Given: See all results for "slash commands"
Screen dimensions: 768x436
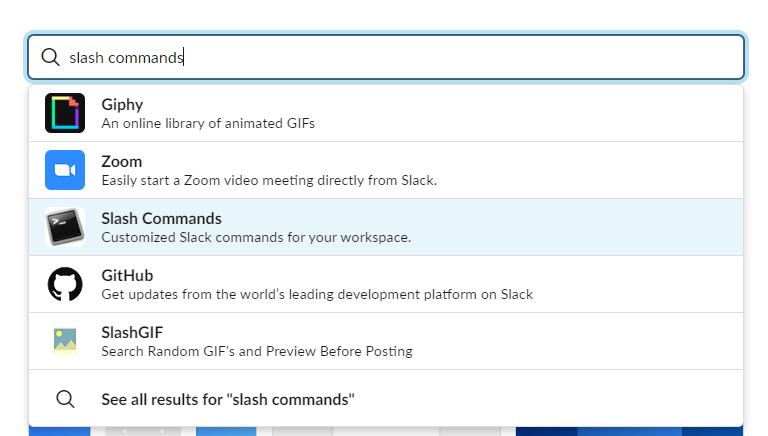Looking at the screenshot, I should coord(228,399).
